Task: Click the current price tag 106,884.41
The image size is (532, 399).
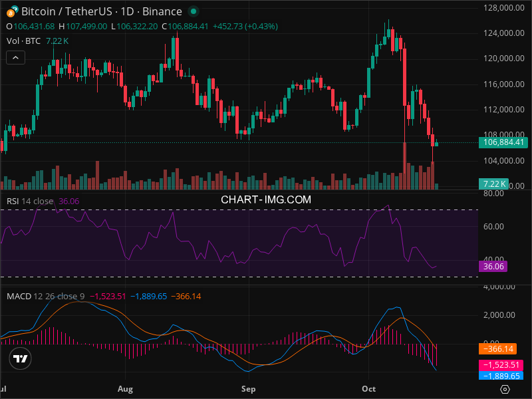Action: (504, 142)
